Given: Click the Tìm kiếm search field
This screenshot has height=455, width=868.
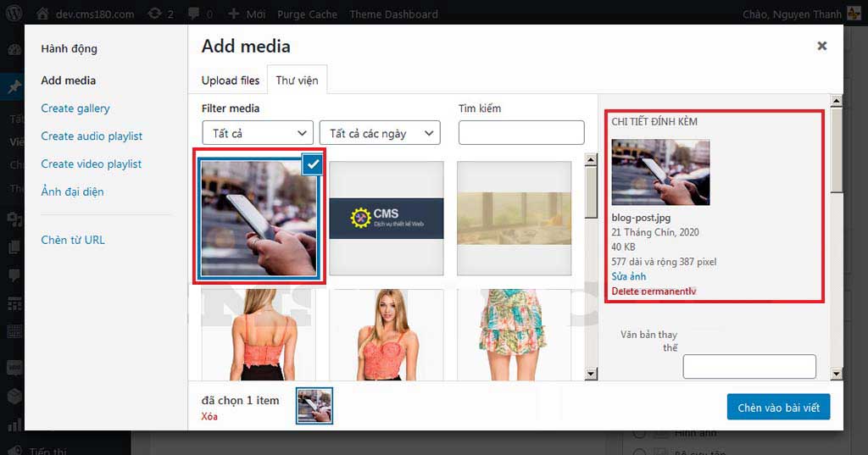Looking at the screenshot, I should (x=521, y=133).
